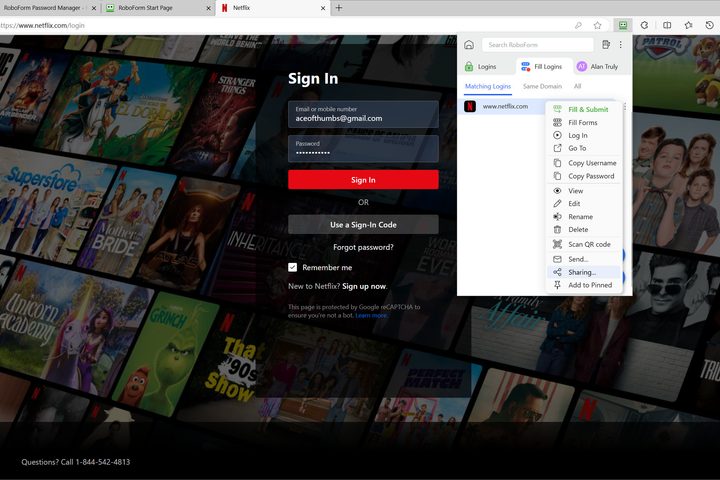Toggle the Remember me checkbox
Viewport: 720px width, 480px height.
point(292,267)
